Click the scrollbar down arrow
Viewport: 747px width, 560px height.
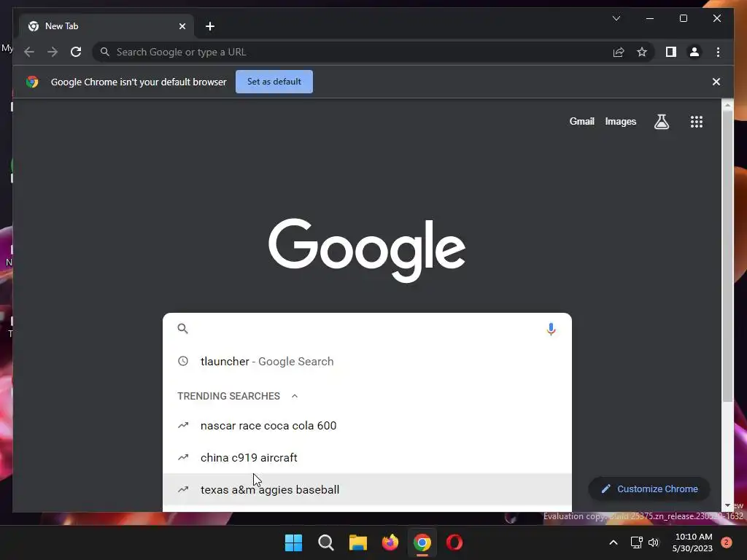[727, 505]
